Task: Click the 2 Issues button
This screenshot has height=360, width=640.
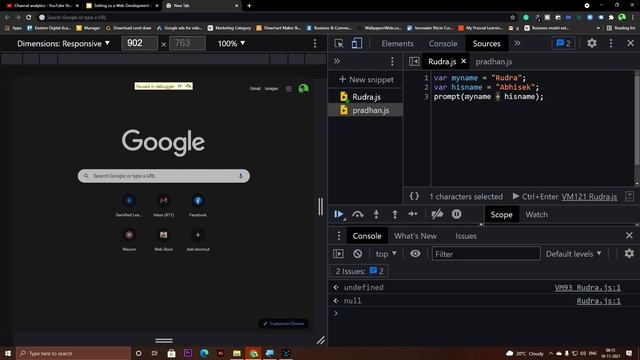Action: click(359, 271)
